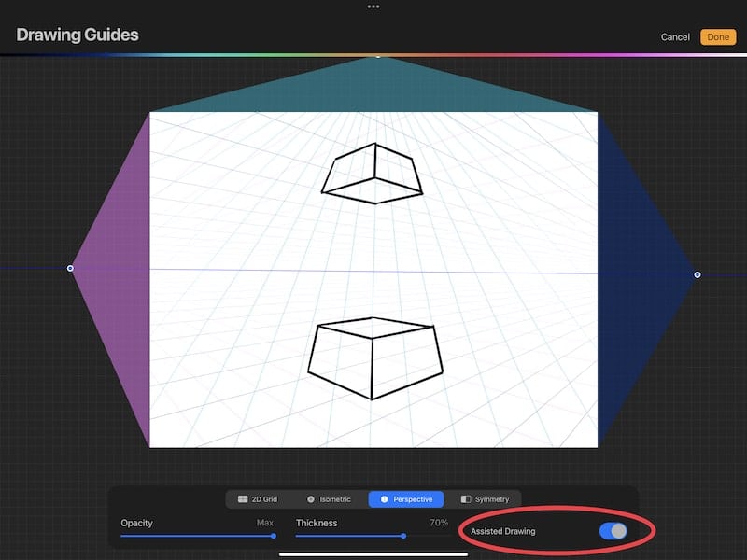Screen dimensions: 747x560
Task: Tap Done to save guide settings
Action: [718, 36]
